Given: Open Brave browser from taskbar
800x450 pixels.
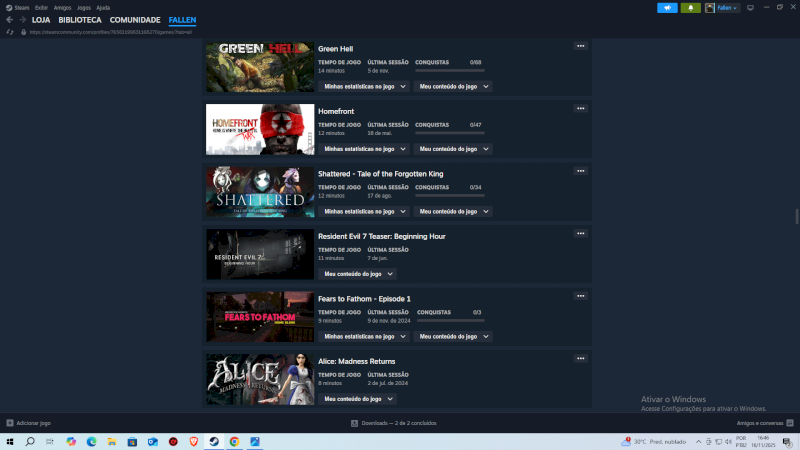Looking at the screenshot, I should [193, 442].
